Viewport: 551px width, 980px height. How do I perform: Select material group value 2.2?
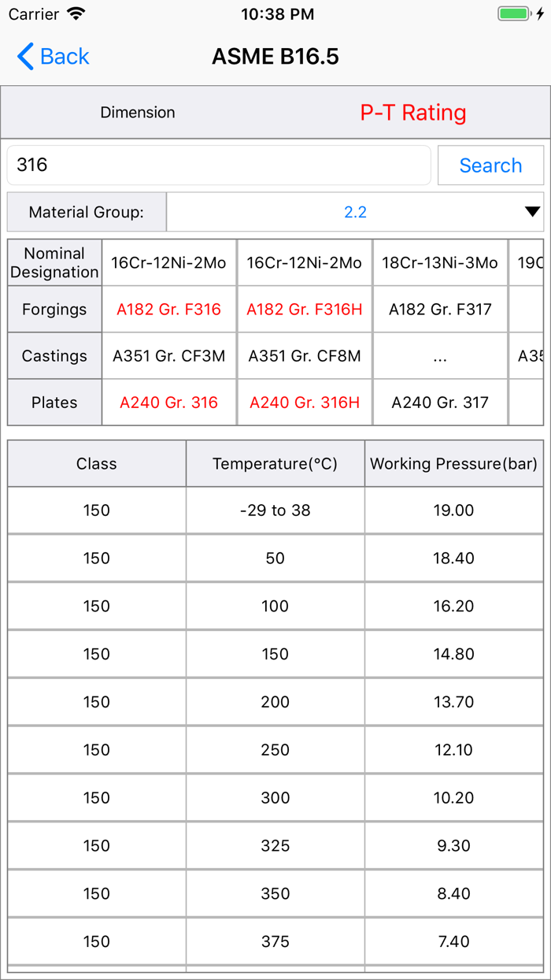pyautogui.click(x=355, y=212)
